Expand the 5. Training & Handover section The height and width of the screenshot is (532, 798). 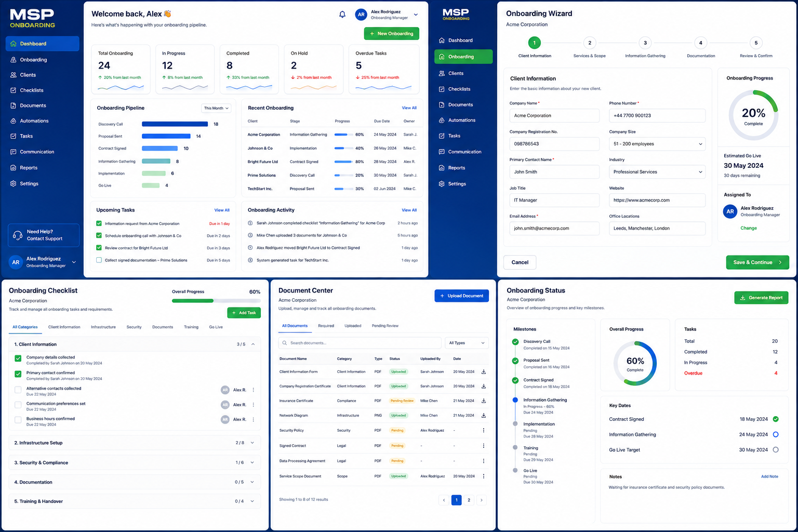[x=252, y=501]
